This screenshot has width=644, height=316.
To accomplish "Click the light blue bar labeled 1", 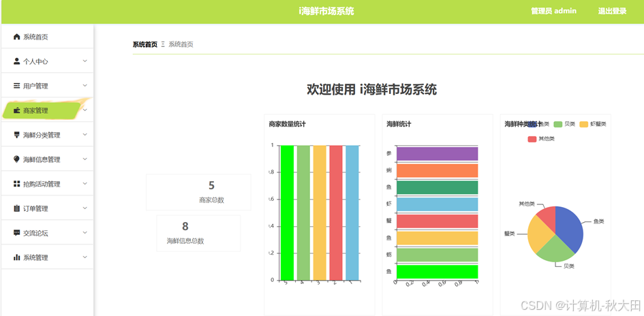I will tap(352, 212).
